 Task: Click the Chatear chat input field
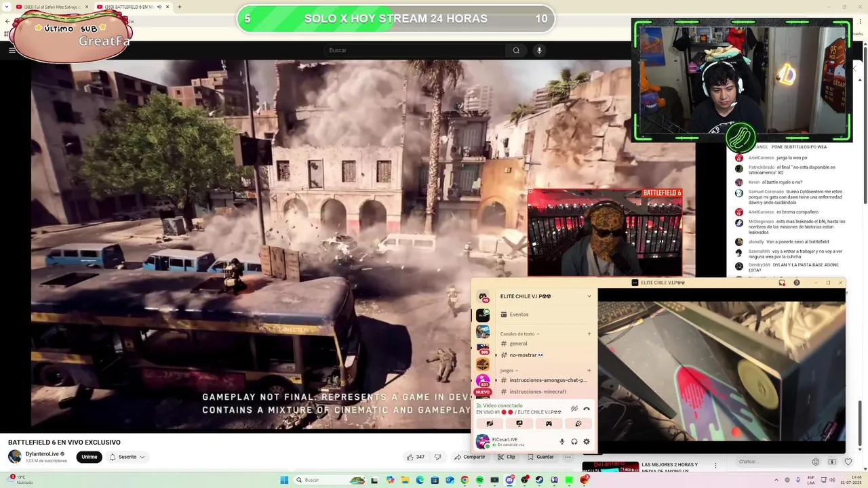(772, 462)
